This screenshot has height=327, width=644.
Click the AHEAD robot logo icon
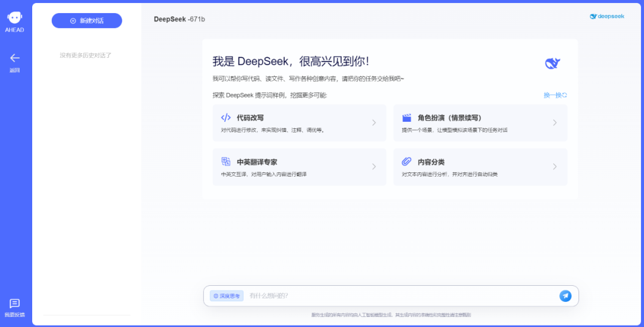(x=14, y=18)
